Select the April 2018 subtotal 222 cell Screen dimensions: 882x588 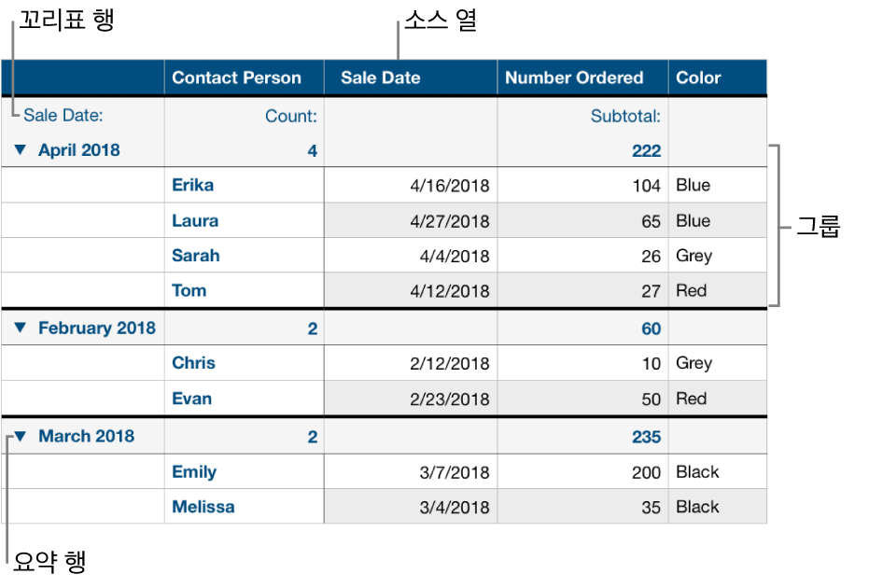(x=645, y=150)
